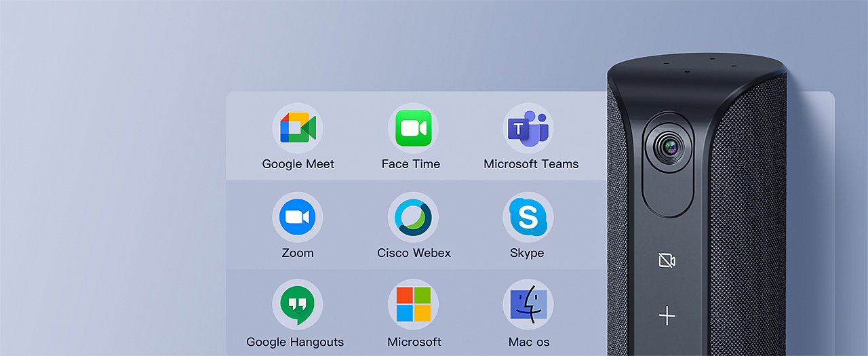Open the Face Time green camera icon
The width and height of the screenshot is (868, 356).
coord(413,128)
